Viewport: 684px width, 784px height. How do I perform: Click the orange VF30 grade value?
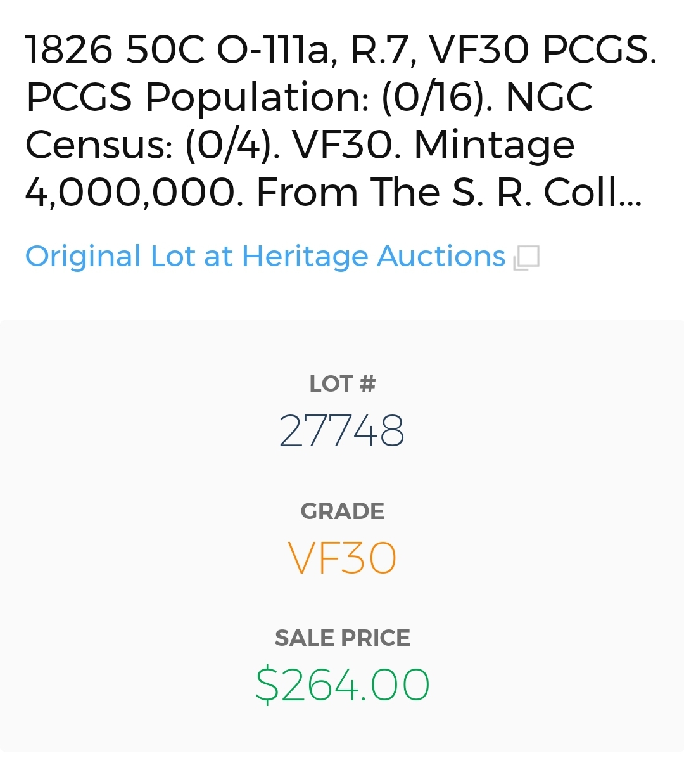pos(342,558)
